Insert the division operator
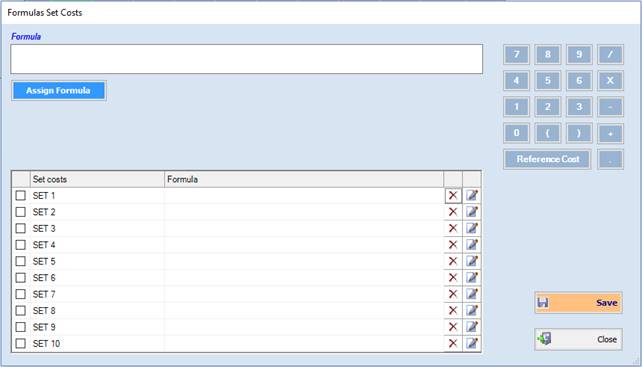642x367 pixels. [x=610, y=54]
